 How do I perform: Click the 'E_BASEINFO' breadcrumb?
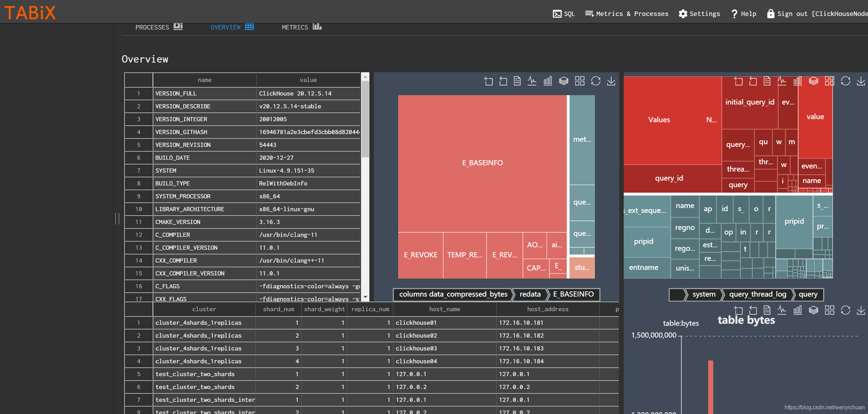click(x=573, y=294)
